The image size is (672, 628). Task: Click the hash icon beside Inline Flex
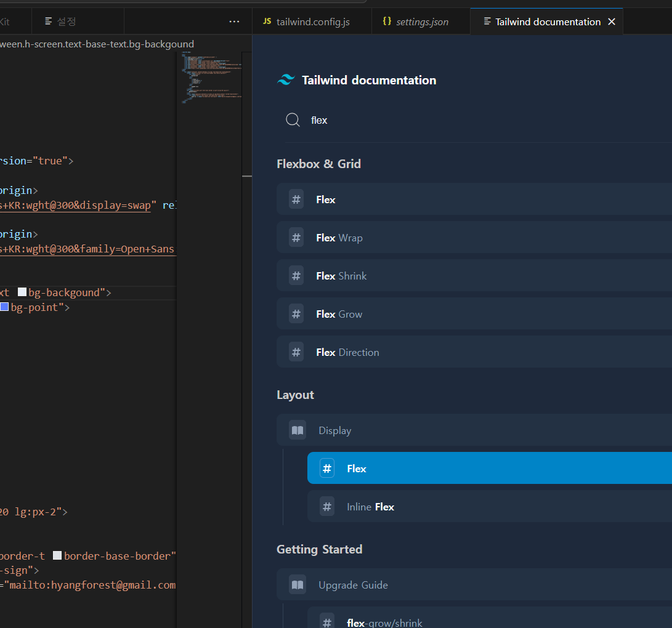tap(327, 506)
